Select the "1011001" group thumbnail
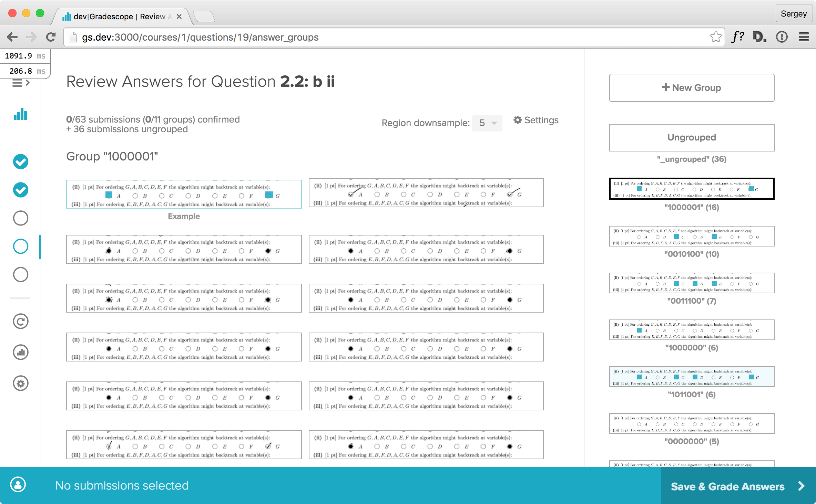This screenshot has height=504, width=816. click(692, 377)
